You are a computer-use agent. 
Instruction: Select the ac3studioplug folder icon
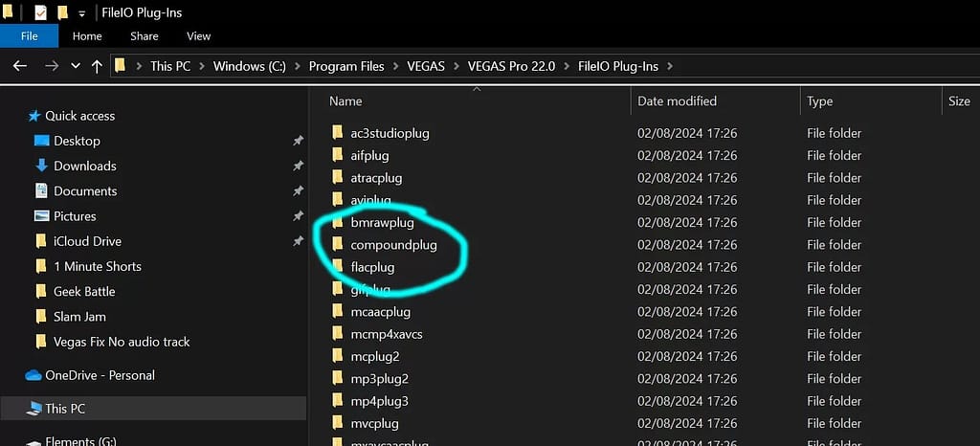pos(338,132)
